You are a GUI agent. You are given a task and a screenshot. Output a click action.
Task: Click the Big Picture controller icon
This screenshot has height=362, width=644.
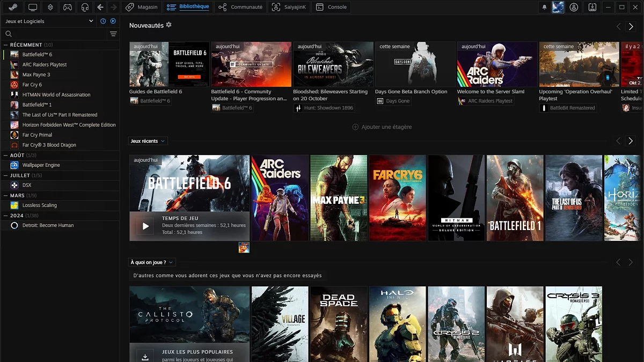(68, 8)
